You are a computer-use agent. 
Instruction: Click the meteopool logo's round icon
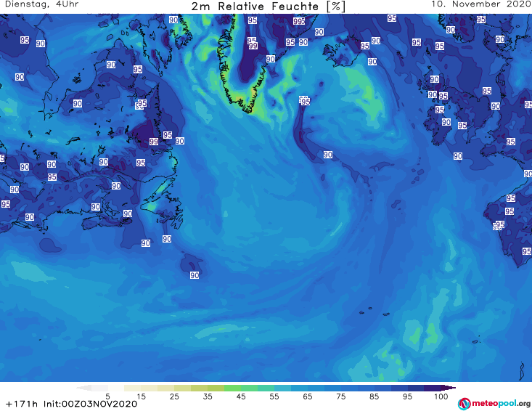pos(465,404)
